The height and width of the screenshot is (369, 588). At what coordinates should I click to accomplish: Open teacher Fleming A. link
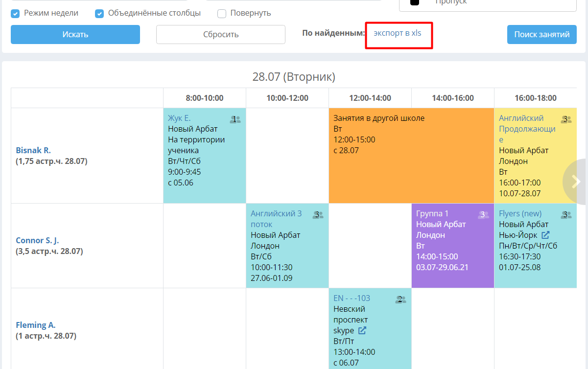tap(36, 325)
